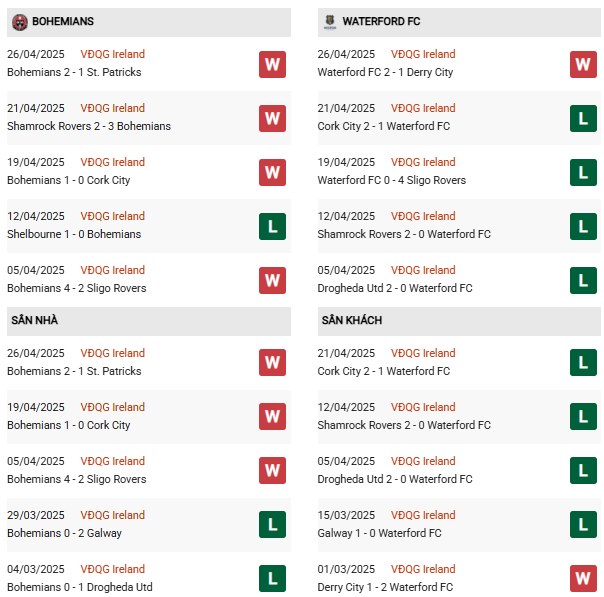Click W badge for Bohemians 2-1 St. Patricks, top list
This screenshot has width=604, height=597.
point(272,64)
